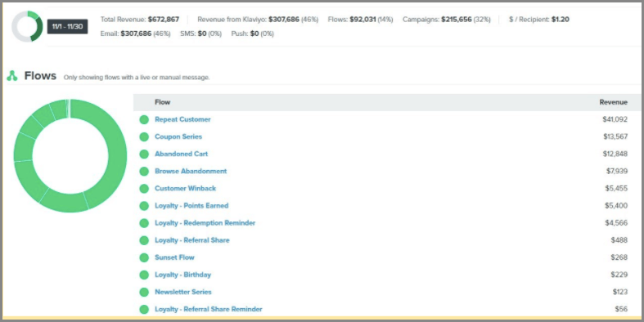Image resolution: width=644 pixels, height=322 pixels.
Task: Click the $ / Recipient $1.20 figure
Action: coord(561,20)
